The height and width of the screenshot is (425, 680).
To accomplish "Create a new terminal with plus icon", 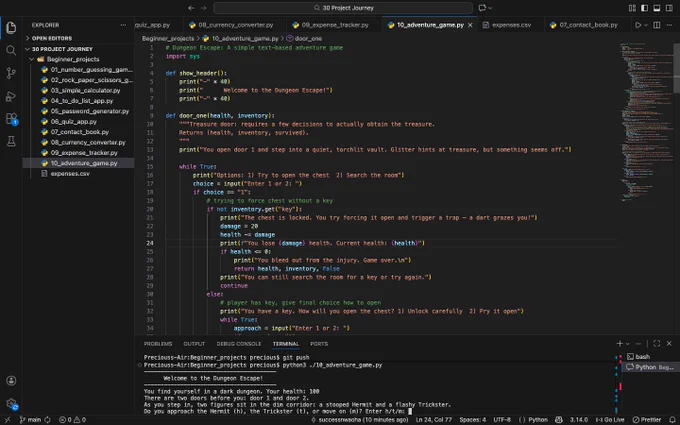I will (x=619, y=343).
